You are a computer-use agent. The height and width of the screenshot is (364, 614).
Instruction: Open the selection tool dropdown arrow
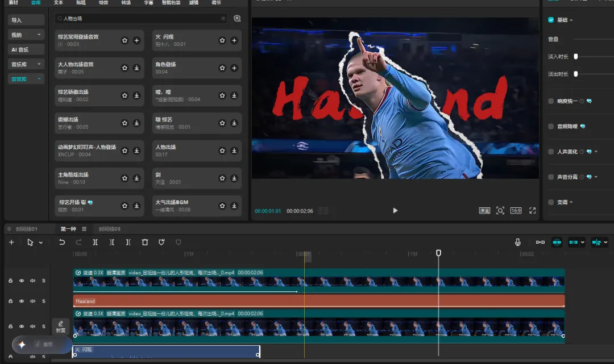click(41, 243)
